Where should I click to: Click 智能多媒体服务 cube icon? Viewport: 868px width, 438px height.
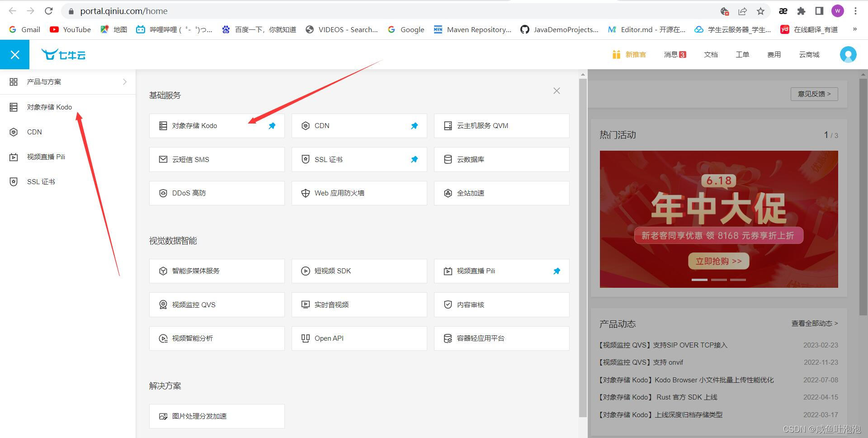(163, 271)
